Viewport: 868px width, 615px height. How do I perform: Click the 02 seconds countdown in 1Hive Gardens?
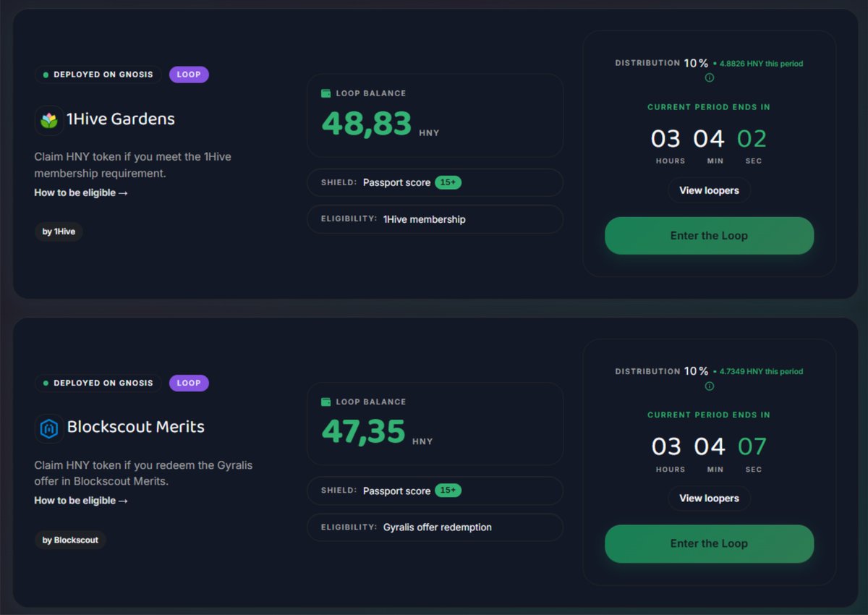[752, 138]
